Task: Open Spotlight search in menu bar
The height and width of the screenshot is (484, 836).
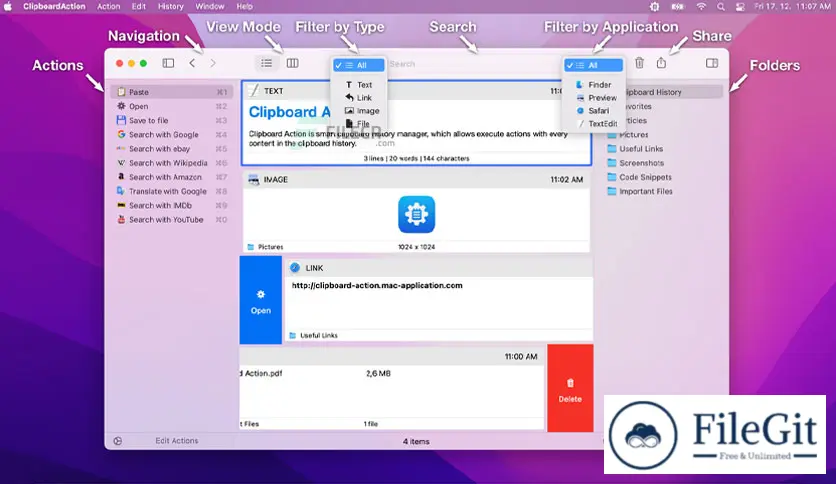Action: pos(721,6)
